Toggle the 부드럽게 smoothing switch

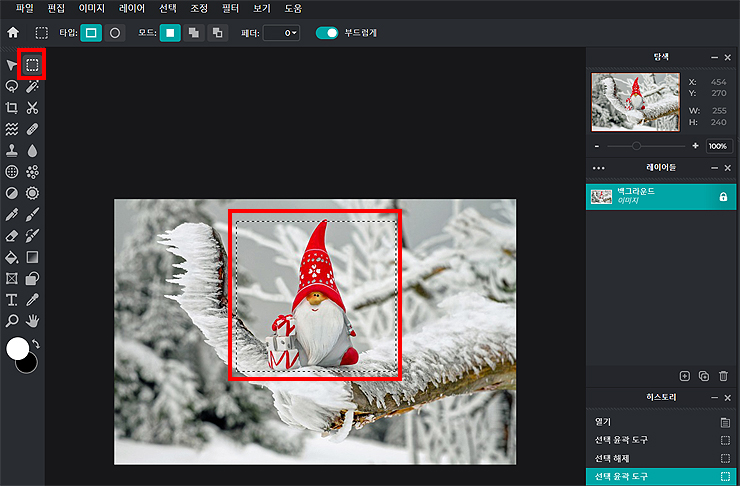[327, 33]
